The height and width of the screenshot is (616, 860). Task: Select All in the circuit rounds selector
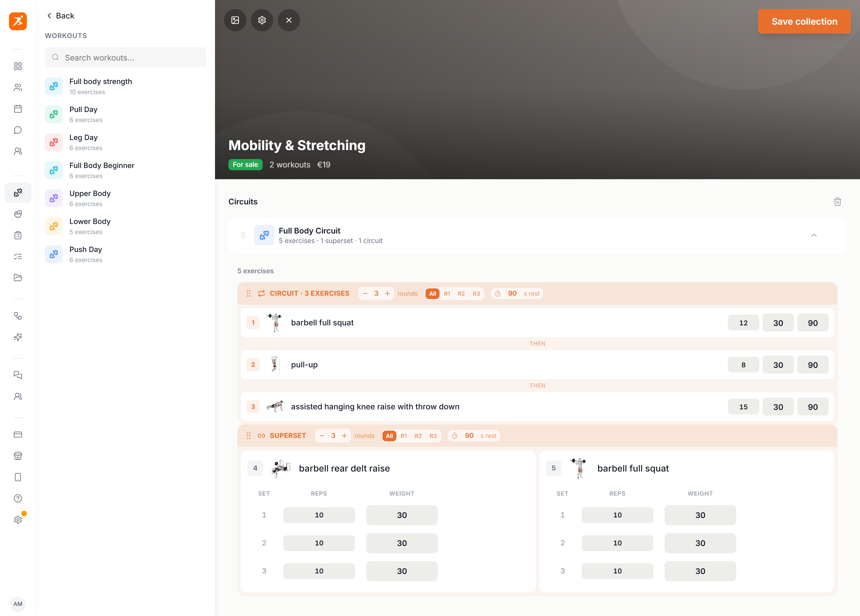point(432,294)
